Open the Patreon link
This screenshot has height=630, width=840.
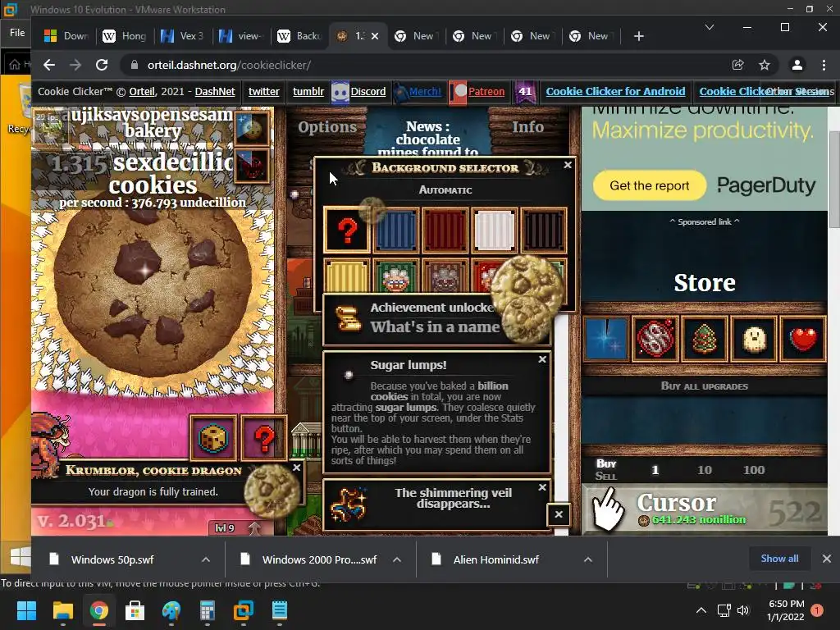[486, 92]
